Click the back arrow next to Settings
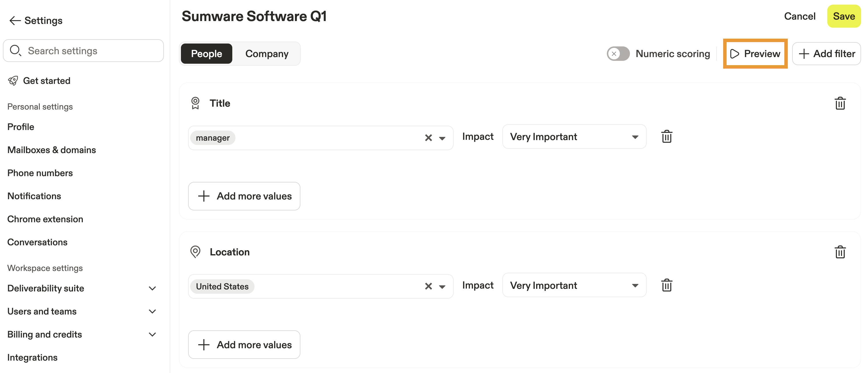The width and height of the screenshot is (868, 373). [15, 20]
